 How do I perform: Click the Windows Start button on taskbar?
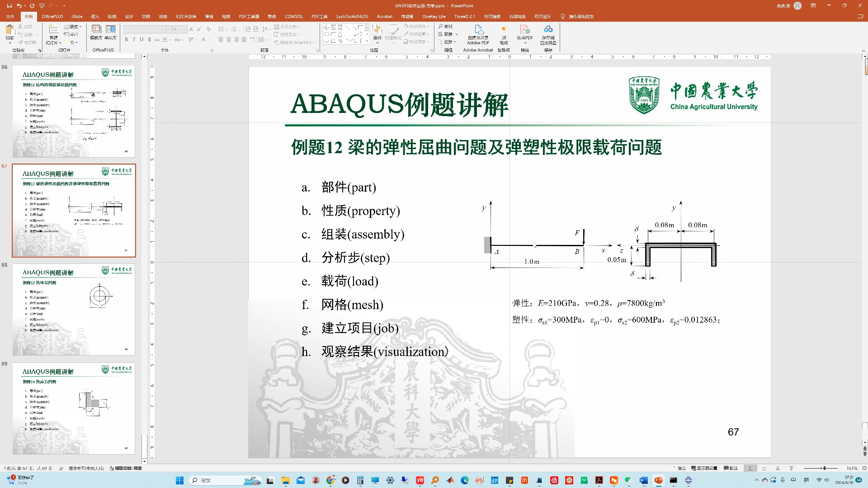179,480
